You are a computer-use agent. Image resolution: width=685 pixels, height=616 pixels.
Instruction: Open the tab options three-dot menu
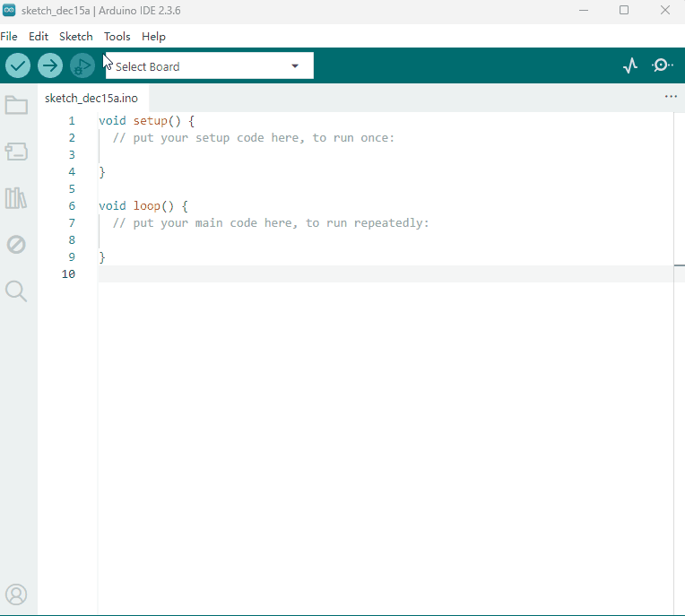coord(671,97)
